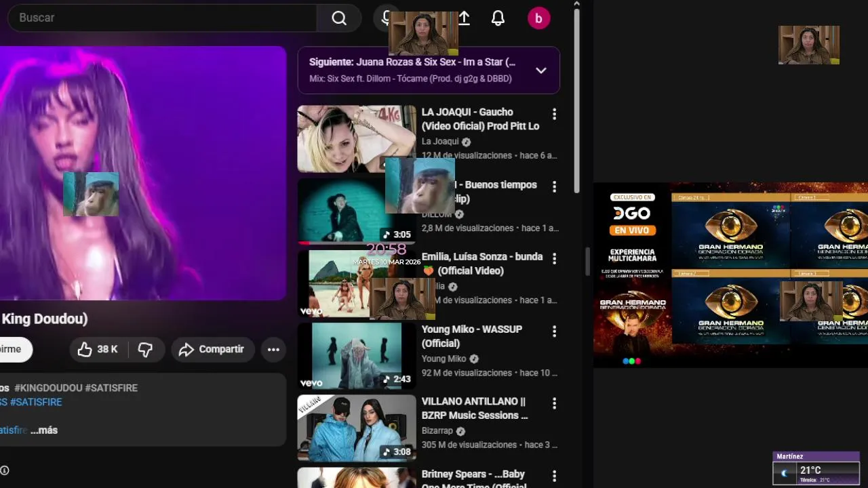Click the voice search microphone icon
Viewport: 868px width, 488px height.
(x=385, y=18)
